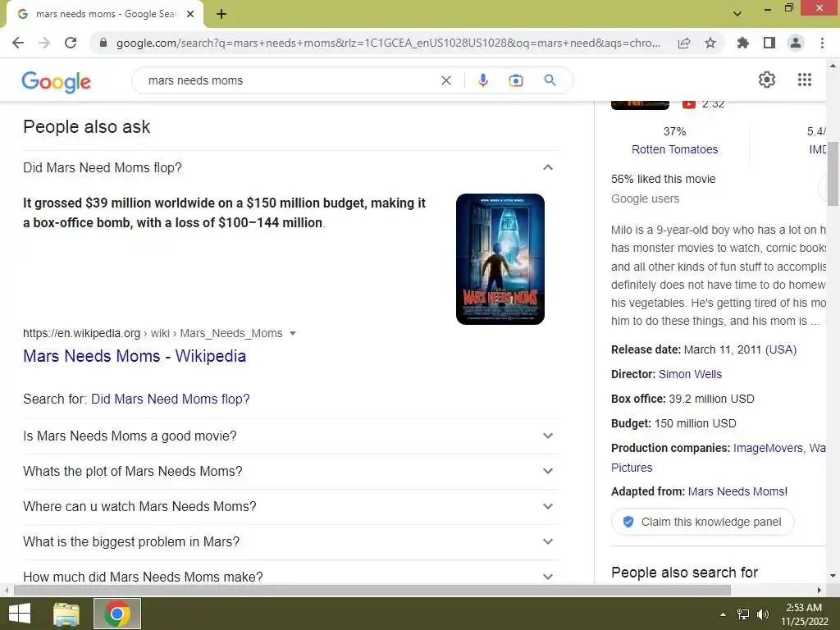
Task: Open a new tab with plus button
Action: [221, 14]
